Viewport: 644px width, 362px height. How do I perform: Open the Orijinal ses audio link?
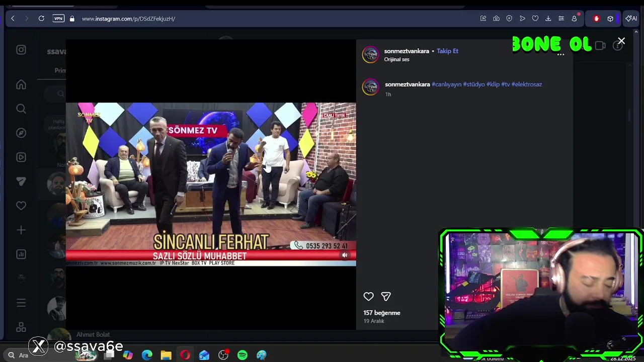tap(396, 59)
